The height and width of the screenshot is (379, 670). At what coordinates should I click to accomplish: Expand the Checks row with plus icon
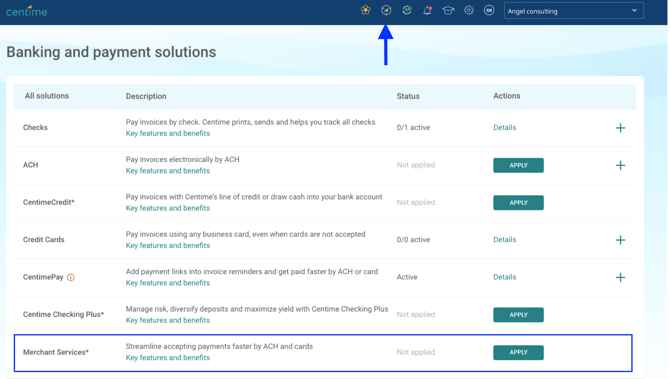[x=620, y=128]
